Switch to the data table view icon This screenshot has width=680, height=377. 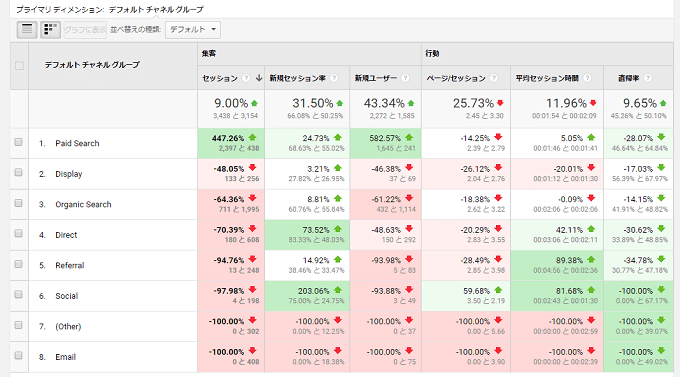(27, 30)
